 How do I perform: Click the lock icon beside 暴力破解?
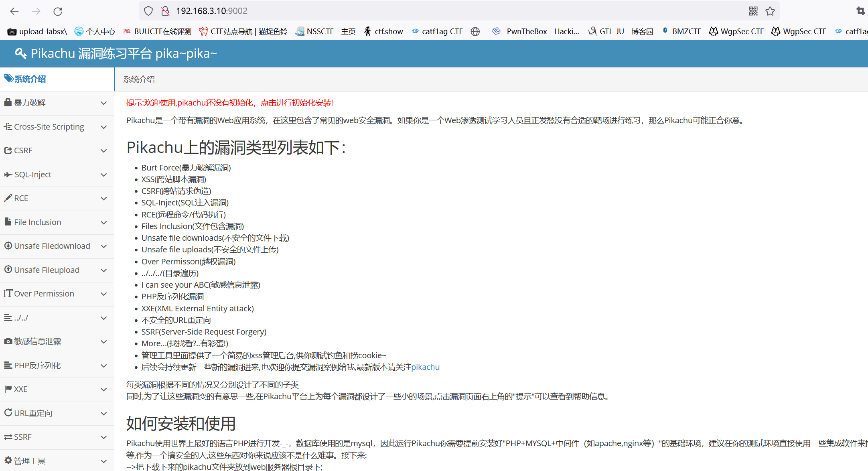[x=8, y=102]
